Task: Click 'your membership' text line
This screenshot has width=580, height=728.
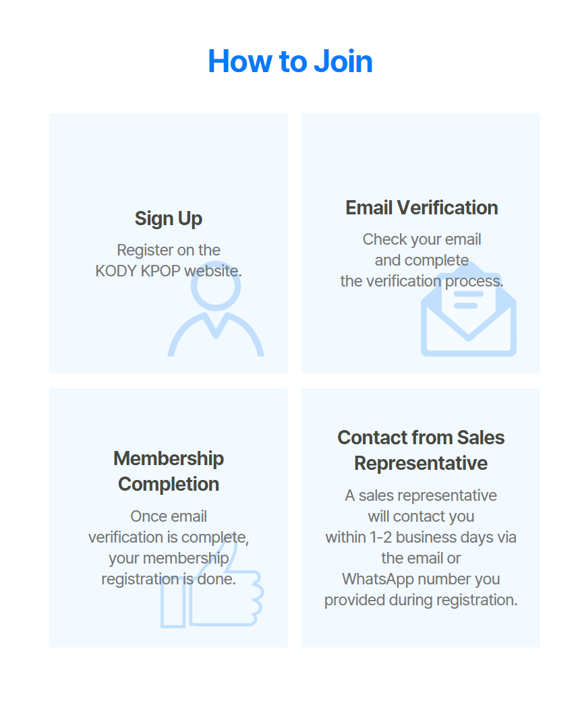Action: pos(169,558)
